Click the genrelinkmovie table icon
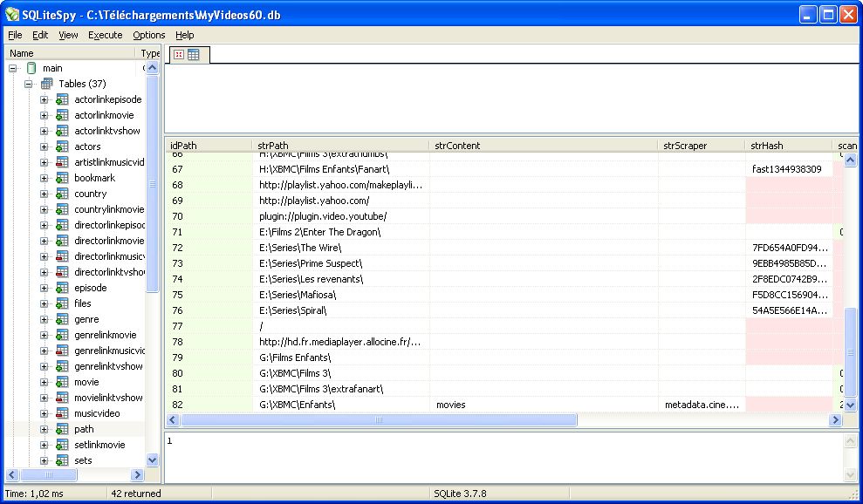This screenshot has height=504, width=863. (62, 335)
